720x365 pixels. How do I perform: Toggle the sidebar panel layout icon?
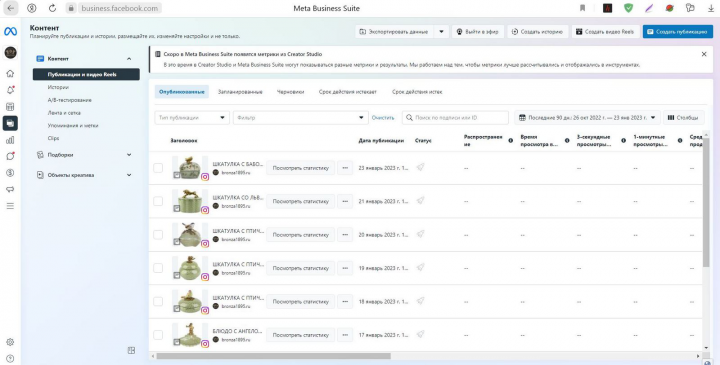tap(131, 350)
